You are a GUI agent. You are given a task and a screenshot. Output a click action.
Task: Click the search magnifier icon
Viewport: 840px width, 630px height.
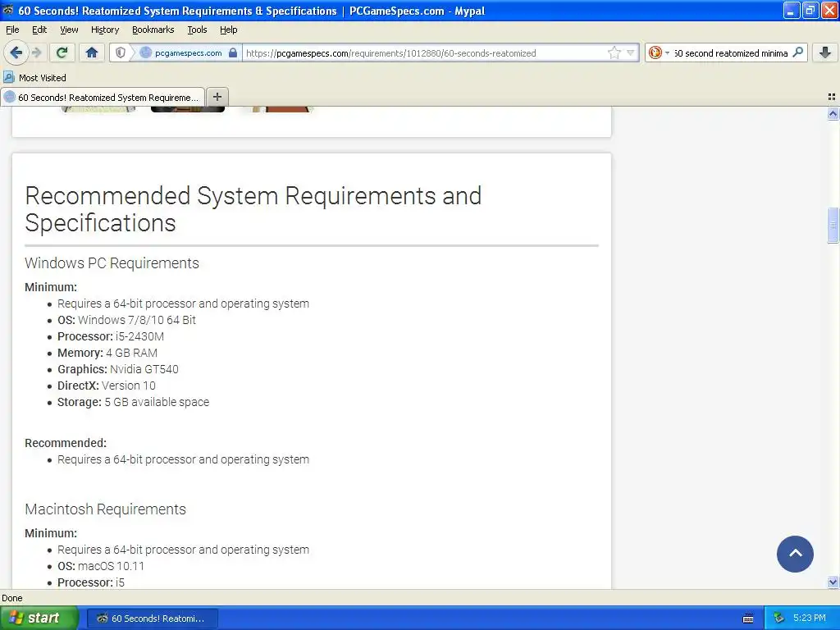click(797, 52)
